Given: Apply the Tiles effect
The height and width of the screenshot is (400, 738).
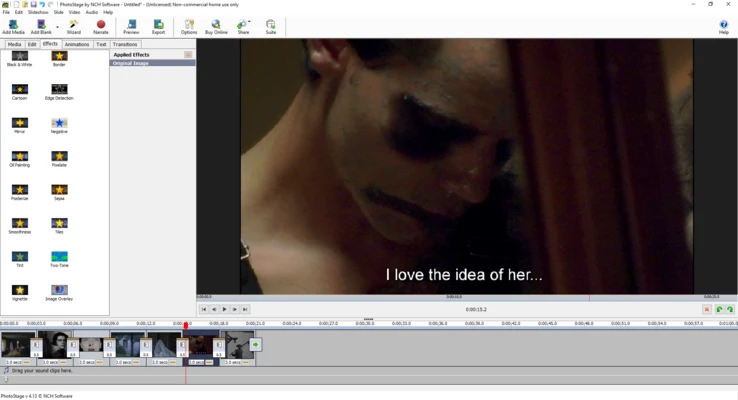Looking at the screenshot, I should pyautogui.click(x=59, y=226).
